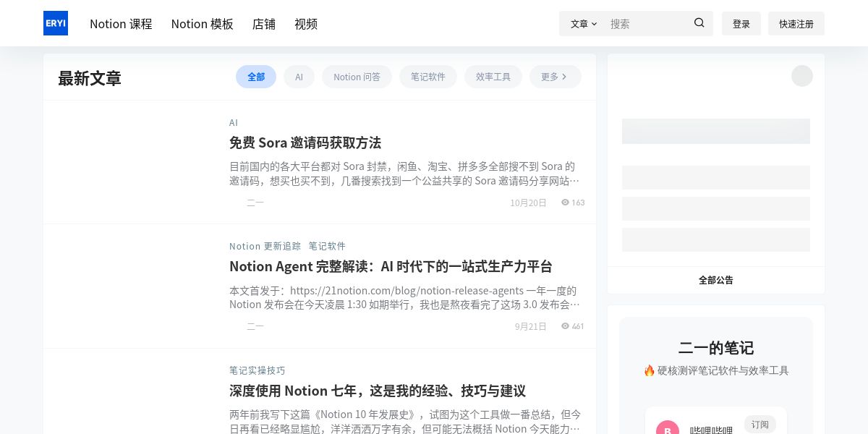Click the eye icon beside 163 views

(565, 203)
